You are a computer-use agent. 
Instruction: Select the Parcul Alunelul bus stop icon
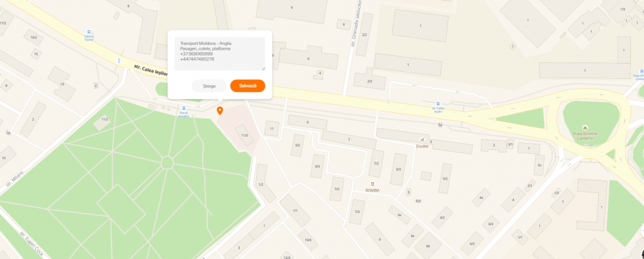coord(184,108)
